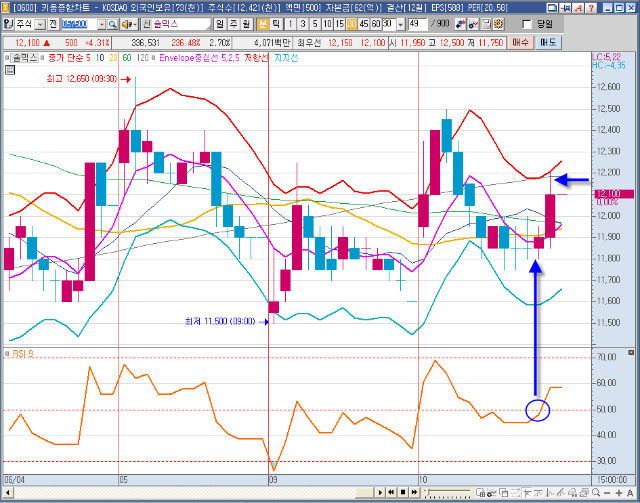Select the 월 (monthly) period toggle
Screen dimensions: 640x503
246,24
